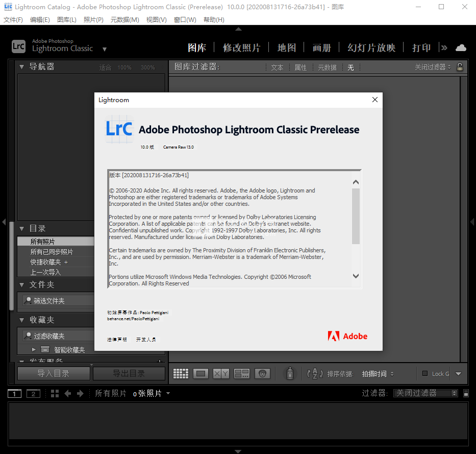Open the 照片(P) menu

[93, 20]
